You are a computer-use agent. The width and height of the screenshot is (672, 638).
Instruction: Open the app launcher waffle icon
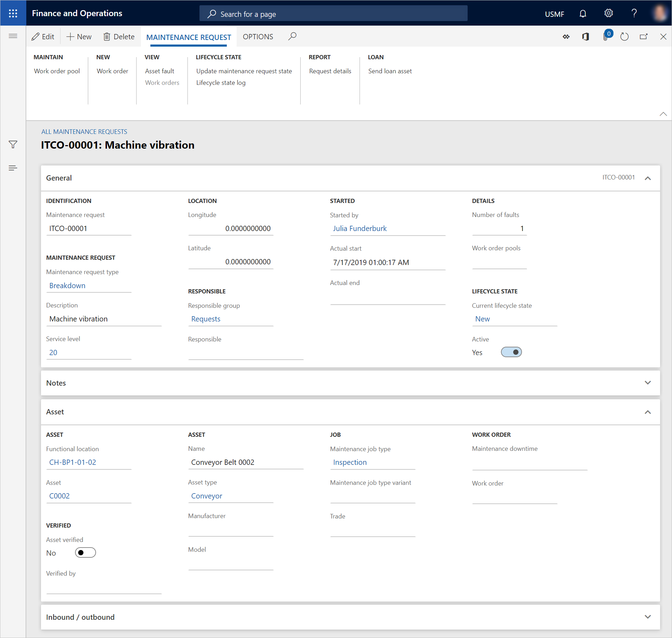click(13, 13)
